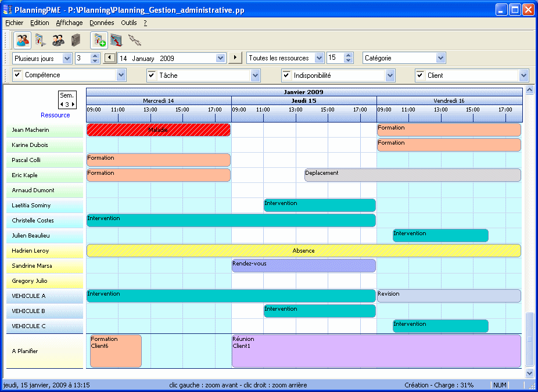Select the Jeudi 15 day header
This screenshot has height=392, width=538.
[x=304, y=100]
